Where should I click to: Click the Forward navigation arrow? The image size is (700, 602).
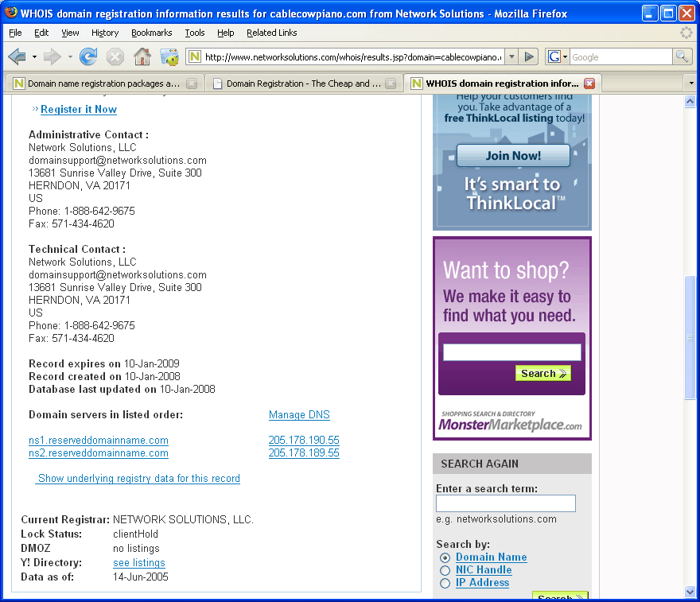tap(52, 56)
